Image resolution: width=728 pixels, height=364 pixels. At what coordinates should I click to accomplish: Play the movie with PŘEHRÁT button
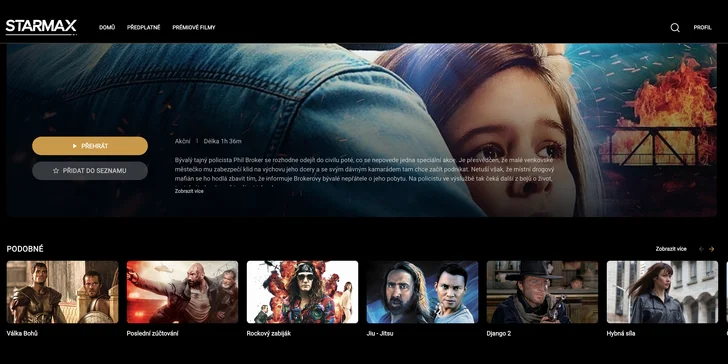pyautogui.click(x=90, y=146)
